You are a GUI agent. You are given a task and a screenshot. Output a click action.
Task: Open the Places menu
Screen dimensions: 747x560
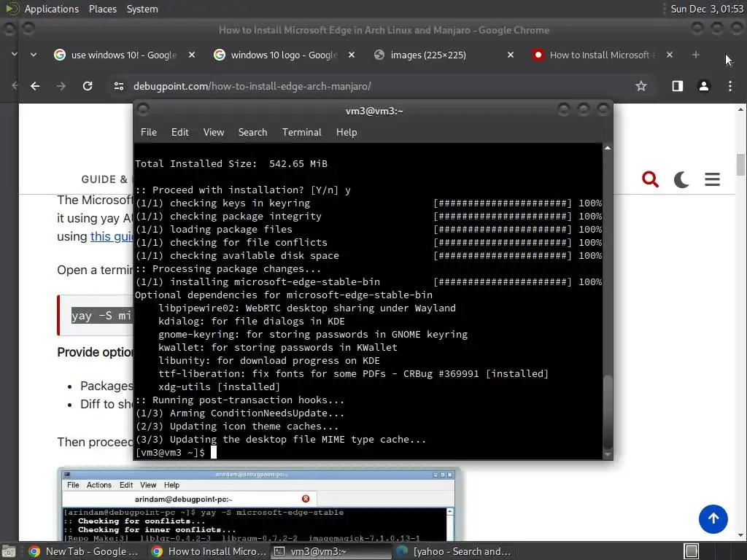(103, 9)
